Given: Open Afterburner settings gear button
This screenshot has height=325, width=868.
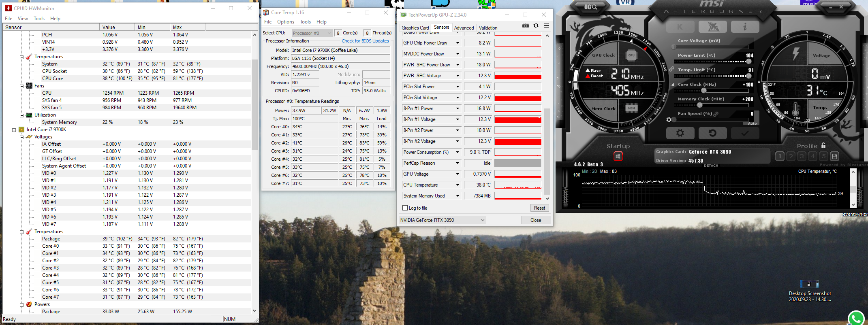Looking at the screenshot, I should [x=680, y=133].
